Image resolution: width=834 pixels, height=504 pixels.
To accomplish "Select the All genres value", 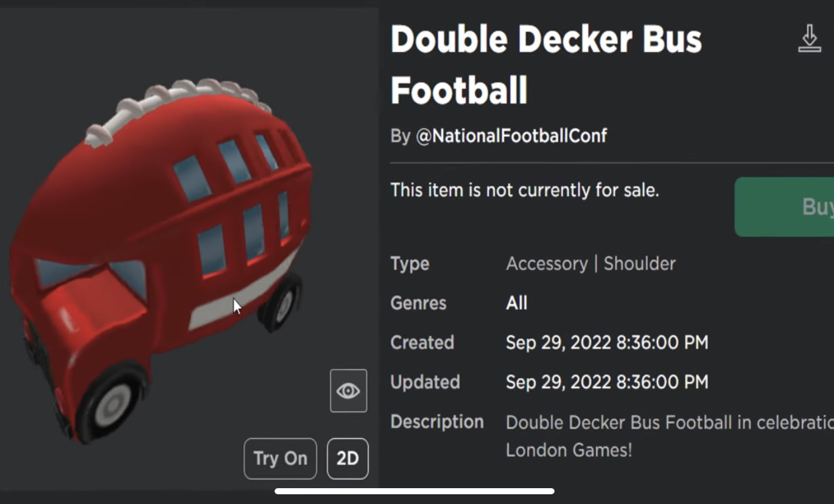I will 516,303.
